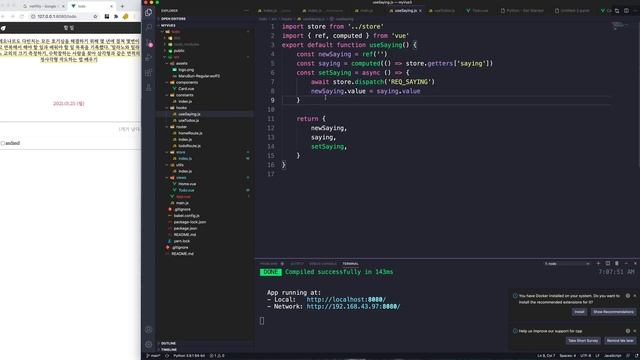This screenshot has width=640, height=360.
Task: Open the Accounts menu icon
Action: pos(149,329)
